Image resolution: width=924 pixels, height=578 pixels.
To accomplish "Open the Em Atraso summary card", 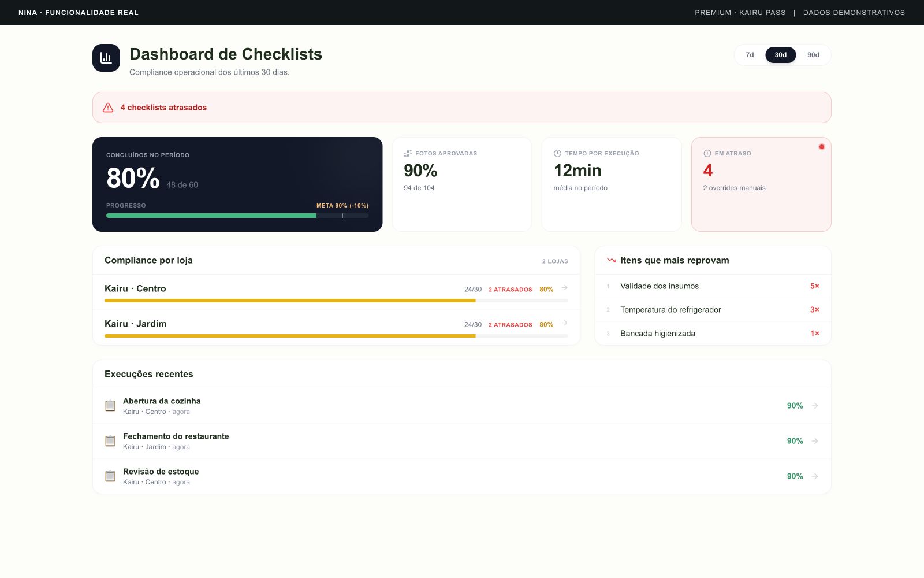I will (761, 184).
